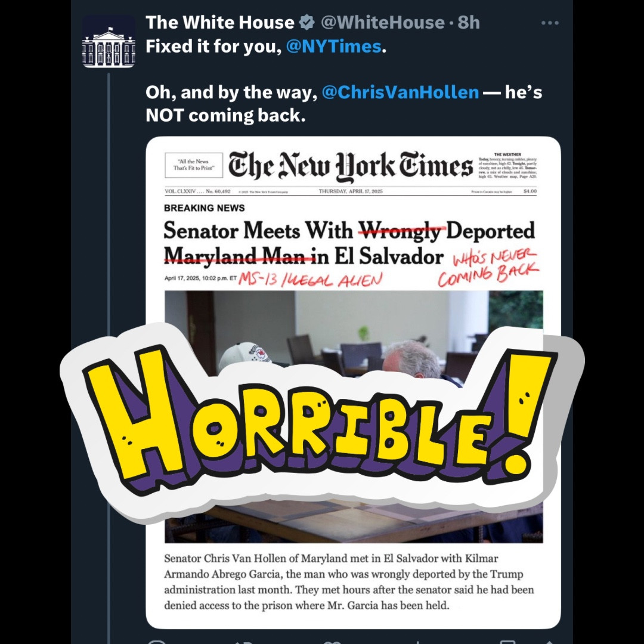This screenshot has height=644, width=644.
Task: Click the article caption about Senator Van Hollen
Action: 349,581
